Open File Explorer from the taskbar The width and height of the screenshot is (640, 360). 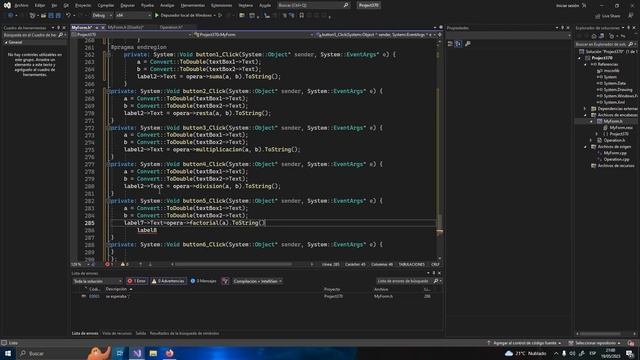[x=153, y=353]
